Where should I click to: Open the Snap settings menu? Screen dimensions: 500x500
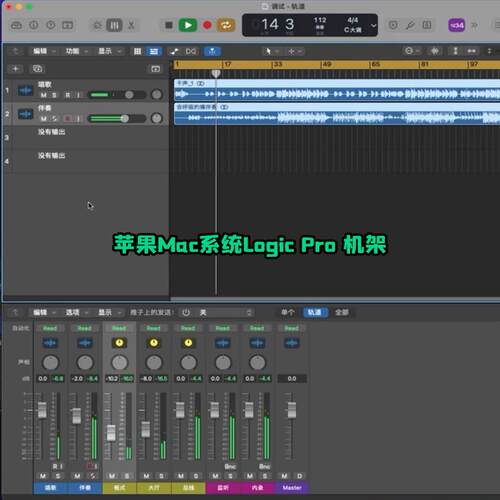pos(412,51)
